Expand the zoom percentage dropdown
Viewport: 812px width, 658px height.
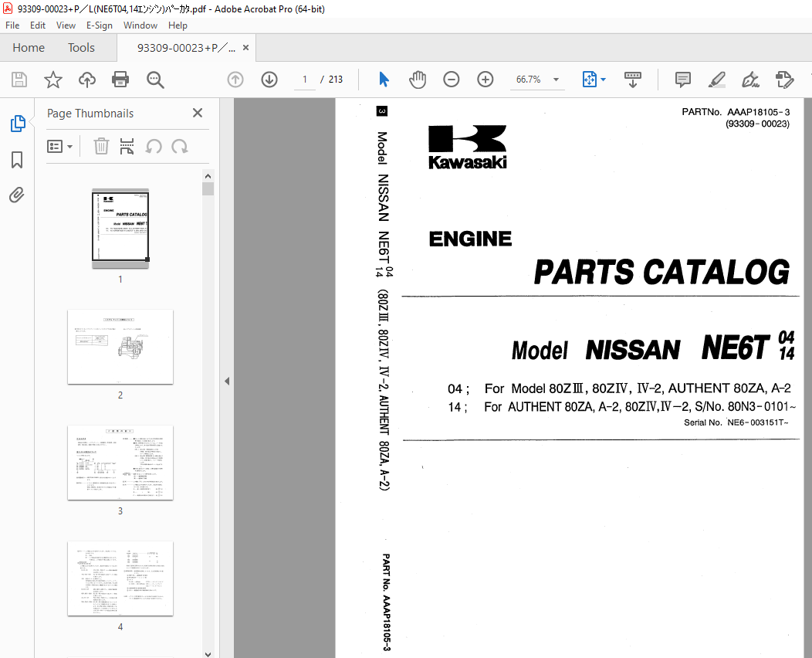point(557,80)
